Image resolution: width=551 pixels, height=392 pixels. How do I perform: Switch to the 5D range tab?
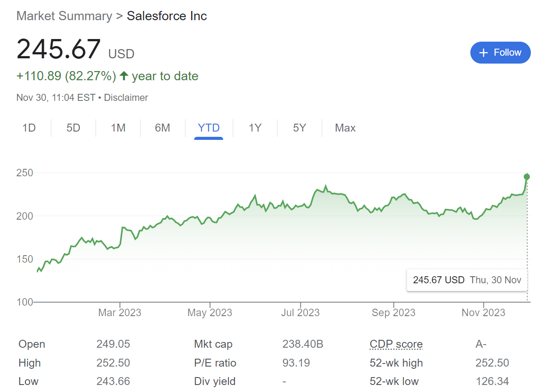[73, 128]
